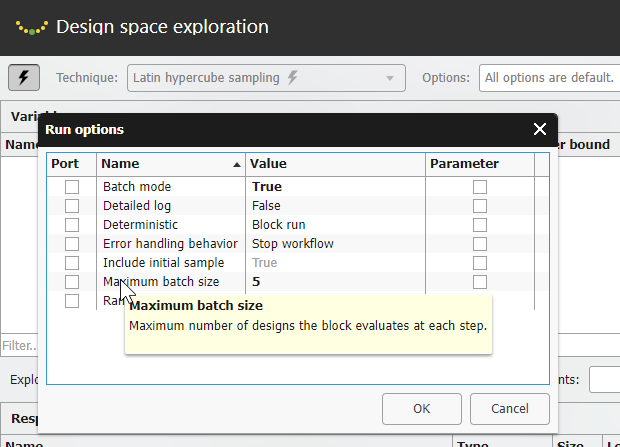
Task: Toggle Port checkbox for Include initial sample
Action: point(72,263)
